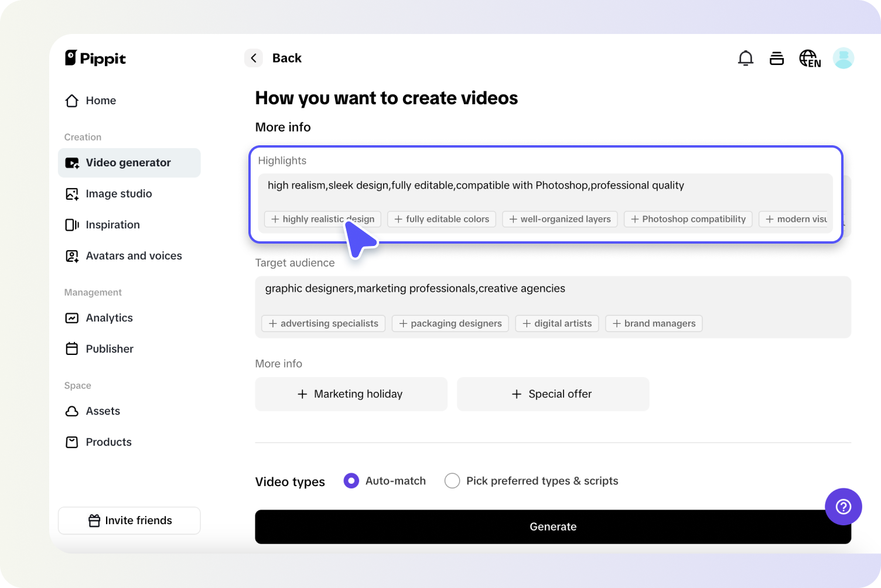
Task: Navigate to Avatars and voices
Action: [x=134, y=256]
